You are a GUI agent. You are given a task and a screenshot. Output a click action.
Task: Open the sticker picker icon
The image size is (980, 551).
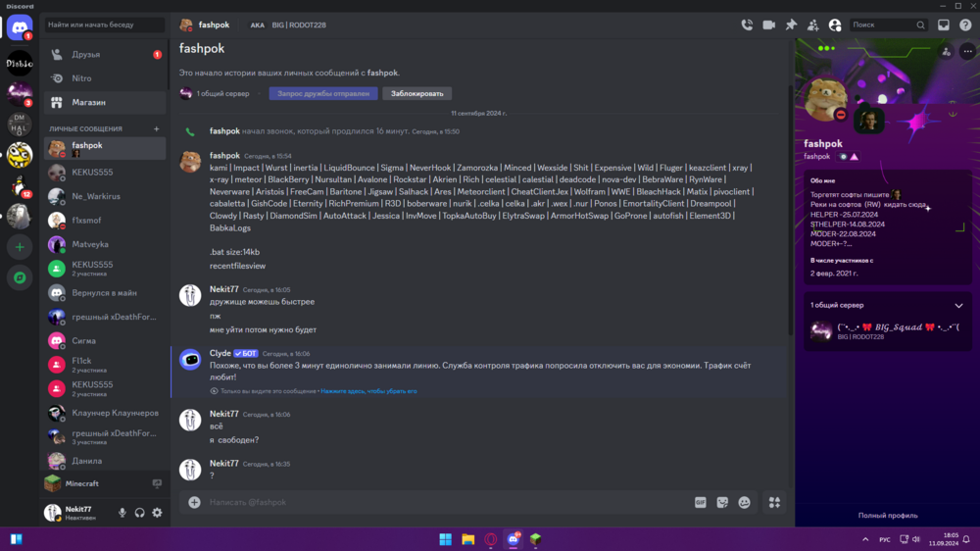[722, 502]
